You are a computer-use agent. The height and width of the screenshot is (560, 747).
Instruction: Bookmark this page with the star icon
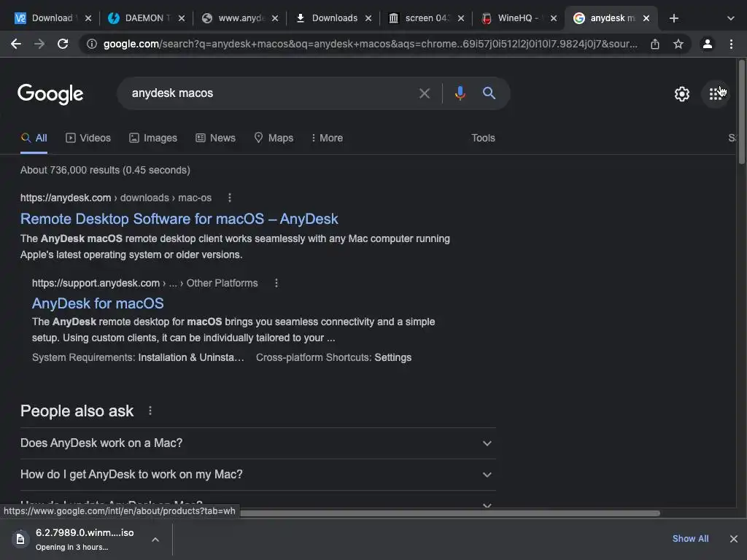pos(678,44)
